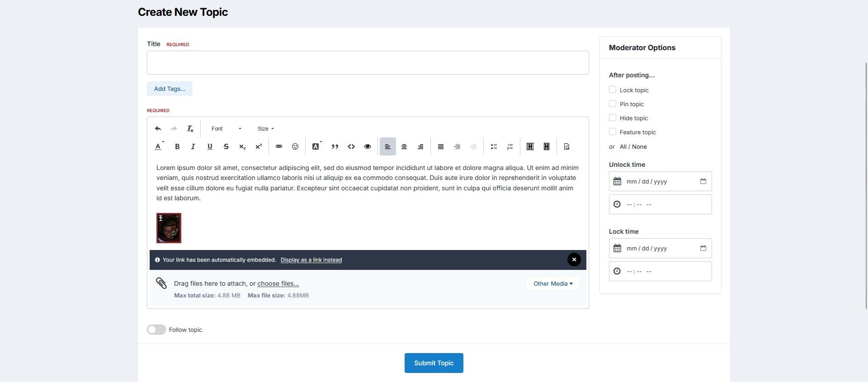Open the Font dropdown
The height and width of the screenshot is (382, 868).
[226, 129]
